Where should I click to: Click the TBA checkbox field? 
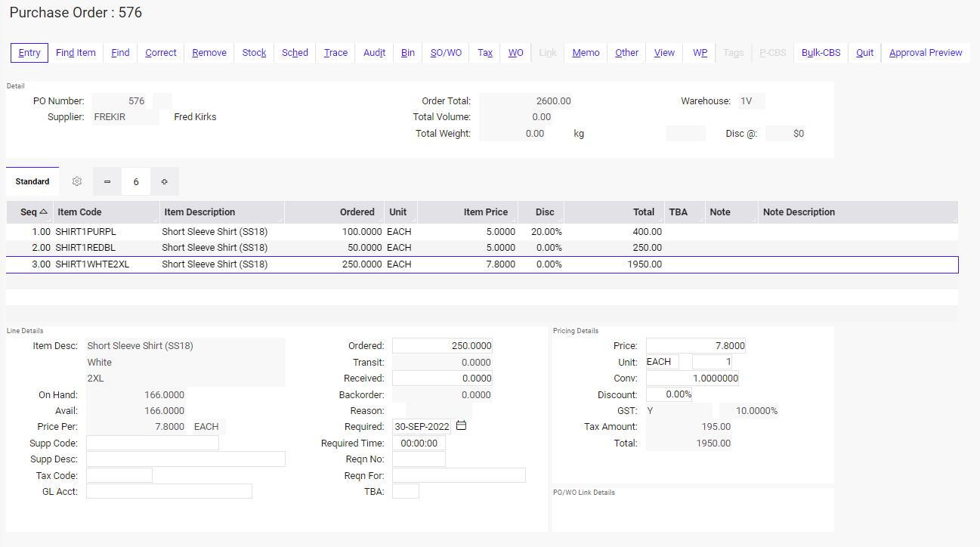pos(406,490)
